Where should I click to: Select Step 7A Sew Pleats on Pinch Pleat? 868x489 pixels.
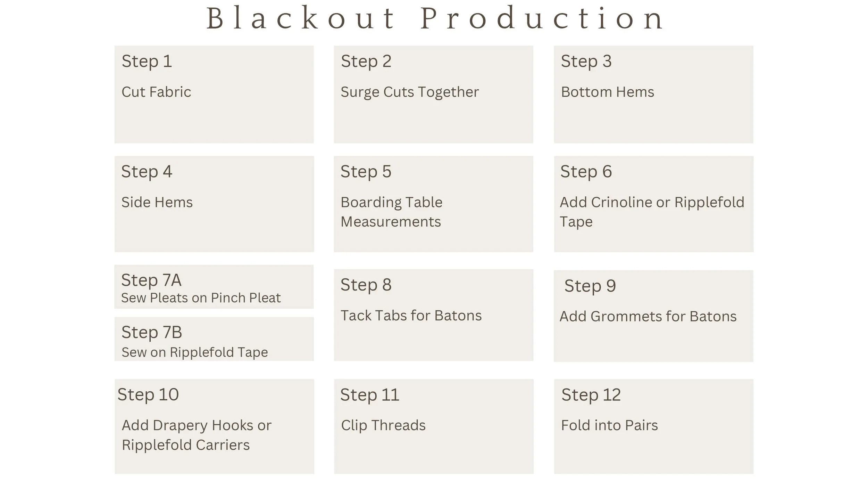214,287
